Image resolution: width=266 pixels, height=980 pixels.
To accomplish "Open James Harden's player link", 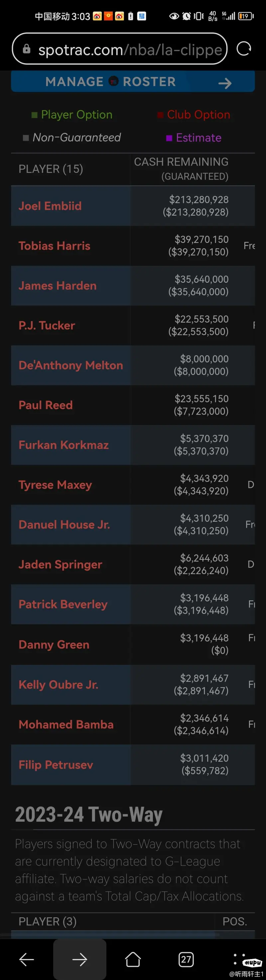I will pyautogui.click(x=58, y=285).
